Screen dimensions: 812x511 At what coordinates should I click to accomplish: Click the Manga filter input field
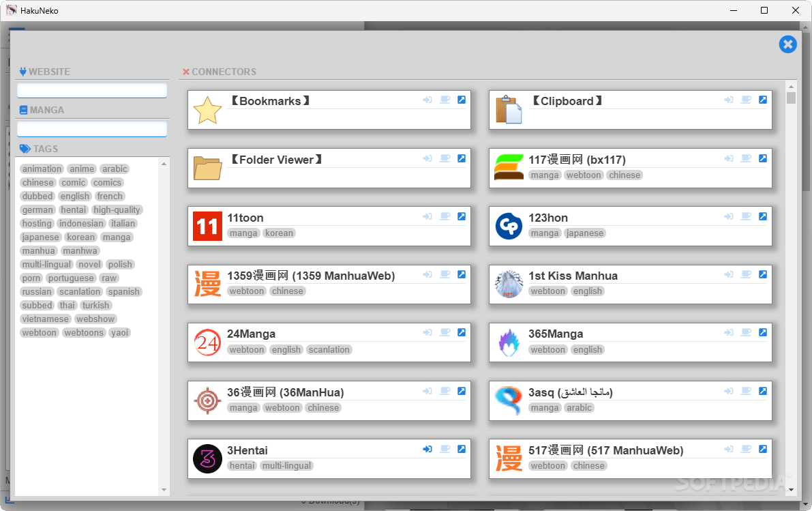point(91,129)
